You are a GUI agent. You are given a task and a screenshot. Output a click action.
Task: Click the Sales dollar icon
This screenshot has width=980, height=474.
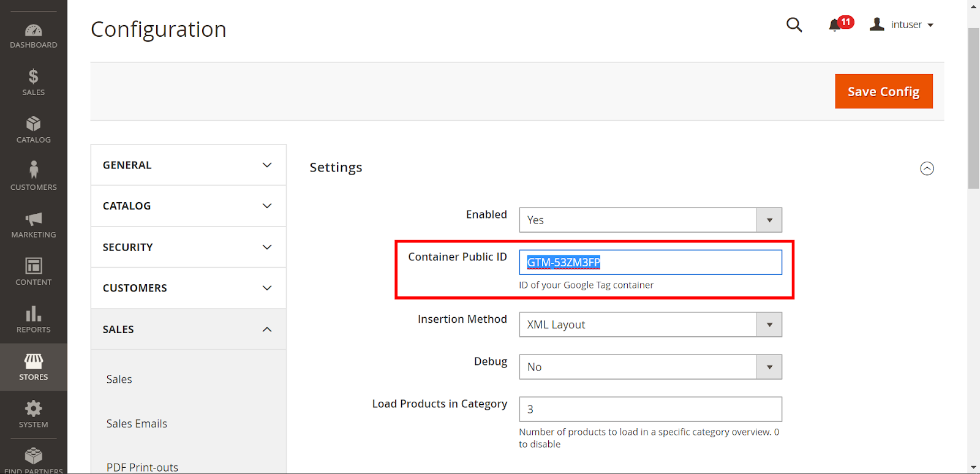[x=33, y=77]
